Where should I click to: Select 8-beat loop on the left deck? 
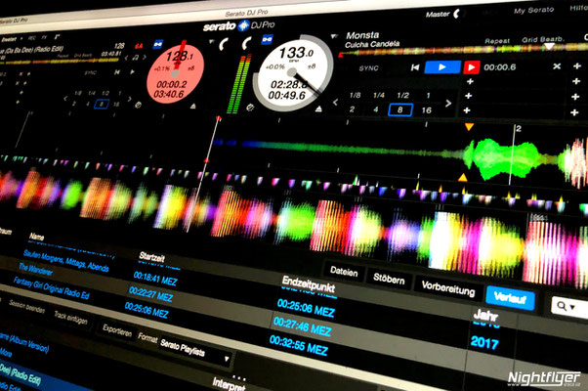102,104
